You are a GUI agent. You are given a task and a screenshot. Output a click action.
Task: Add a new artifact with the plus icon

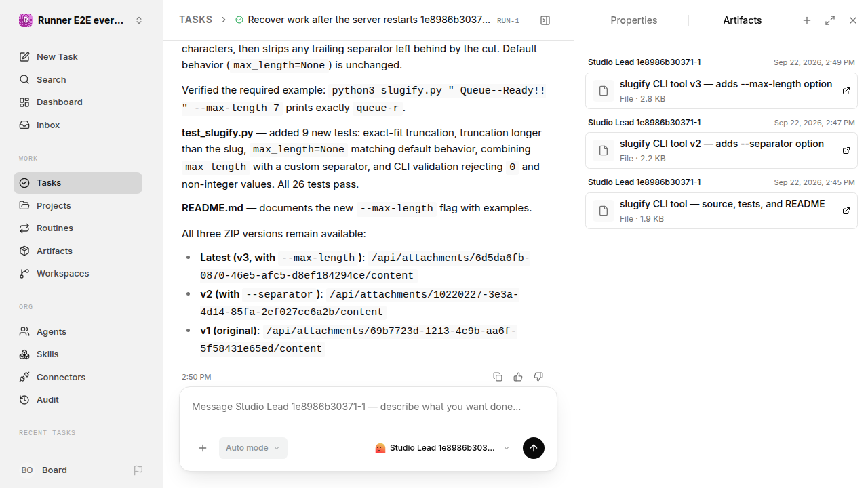(x=807, y=20)
